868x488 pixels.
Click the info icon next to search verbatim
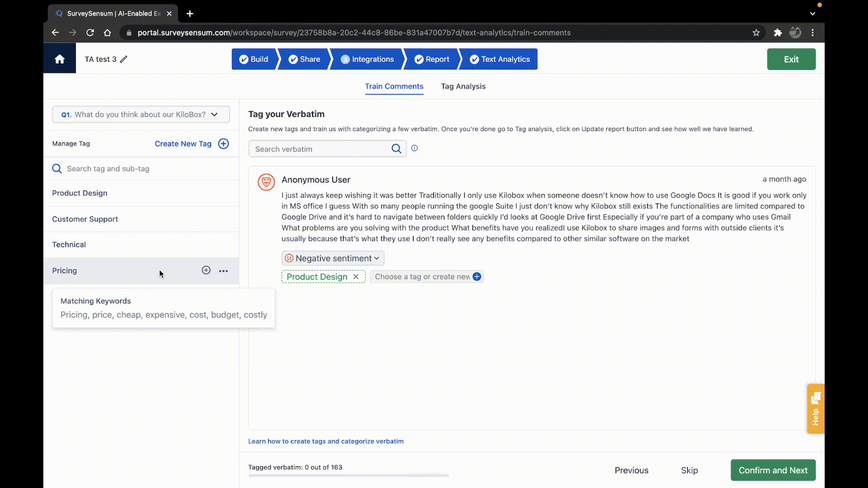tap(415, 148)
